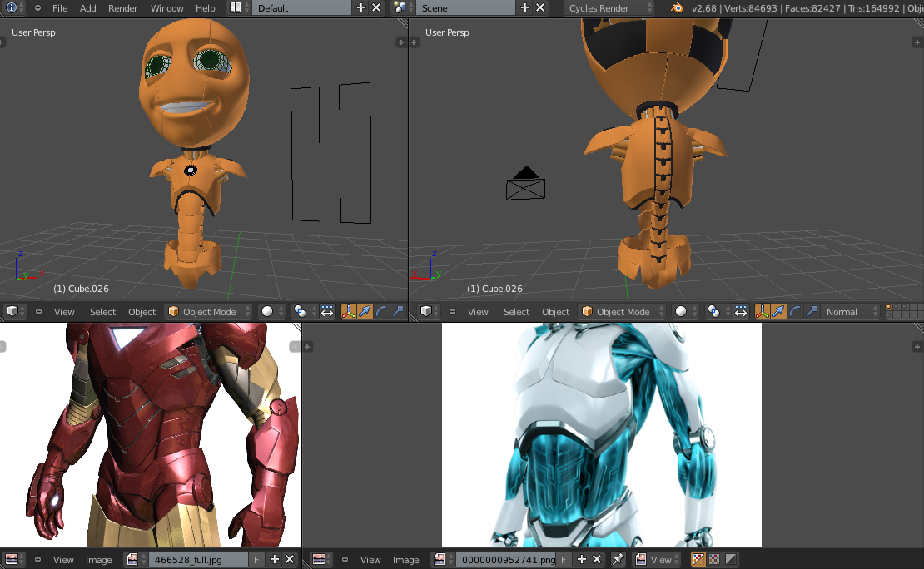924x569 pixels.
Task: Collapse left 3D viewport header menus
Action: coord(38,312)
